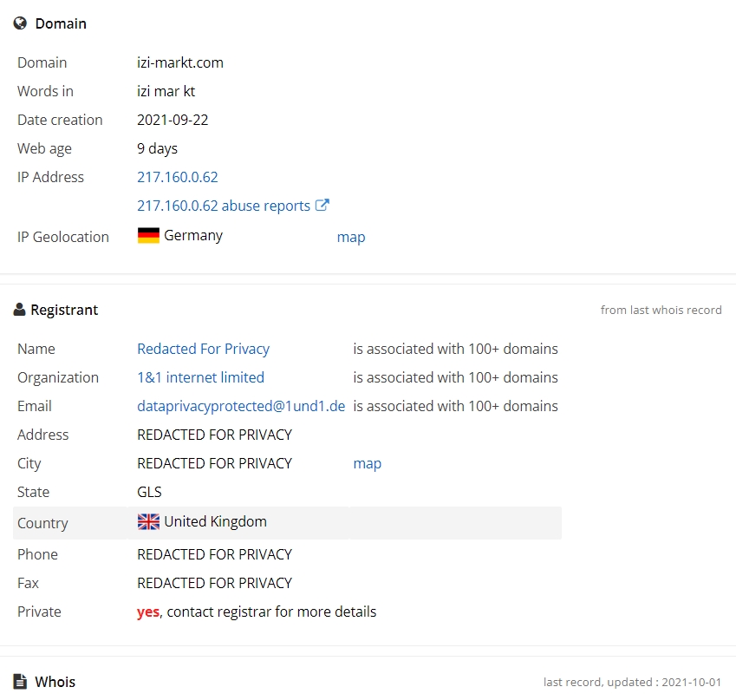Click the United Kingdom flag icon
Viewport: 736px width, 700px height.
point(148,521)
